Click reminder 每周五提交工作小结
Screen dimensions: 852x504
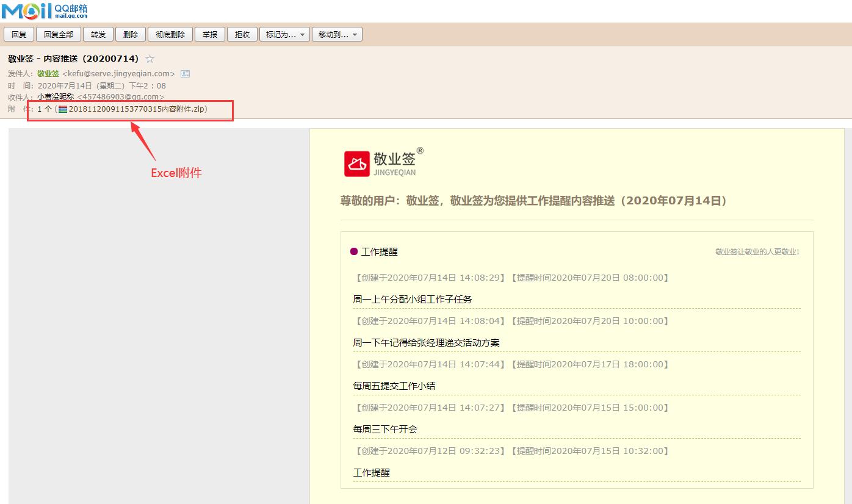coord(394,386)
